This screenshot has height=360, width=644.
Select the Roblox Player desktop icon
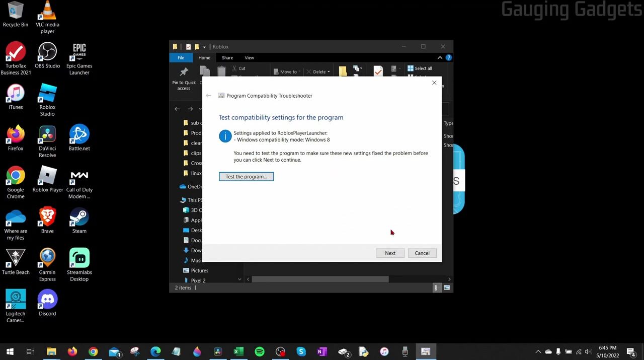point(47,180)
